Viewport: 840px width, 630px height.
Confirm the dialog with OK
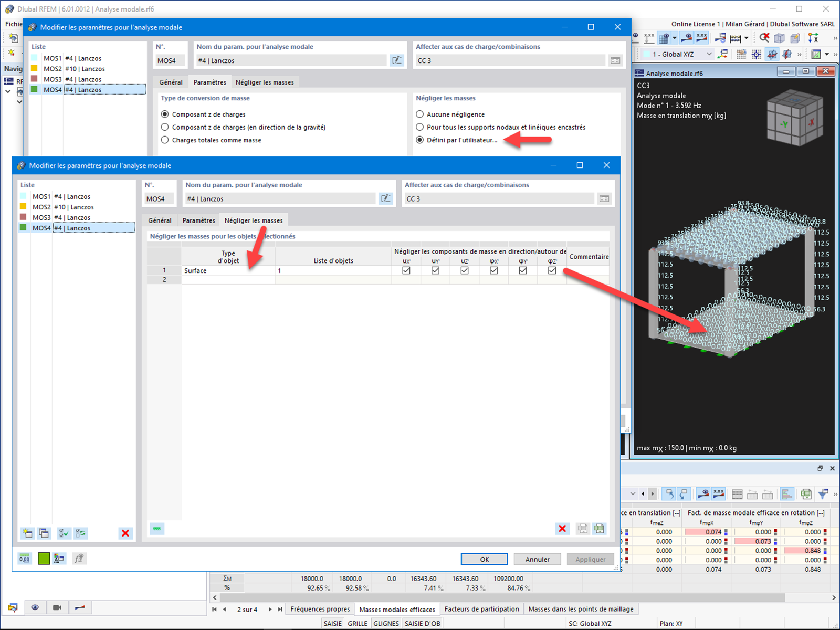coord(484,559)
